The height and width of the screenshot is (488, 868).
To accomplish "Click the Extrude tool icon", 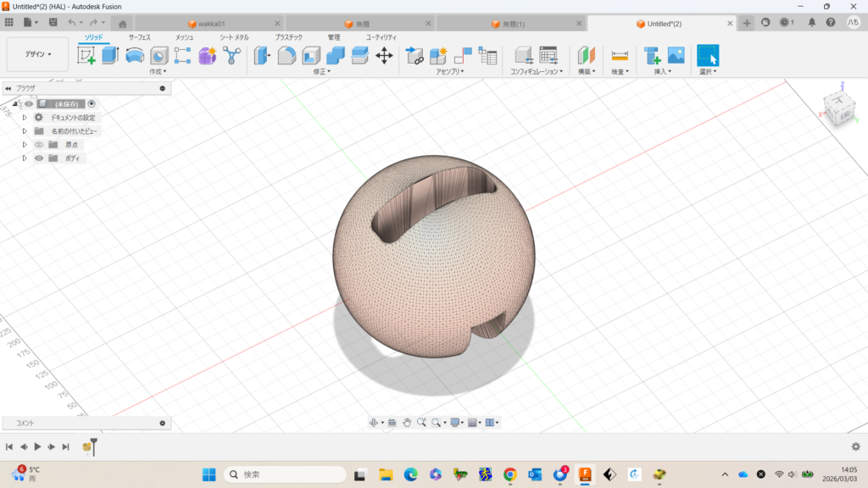I will [110, 56].
